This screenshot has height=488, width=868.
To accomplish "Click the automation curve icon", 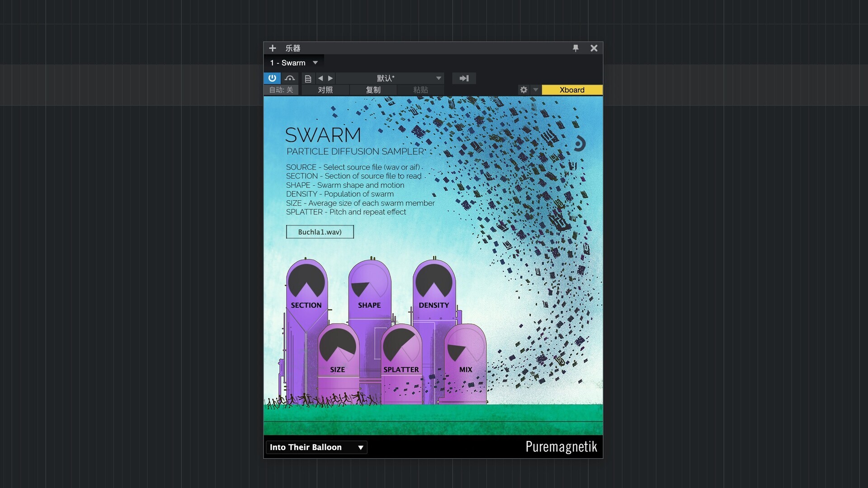I will pyautogui.click(x=290, y=78).
